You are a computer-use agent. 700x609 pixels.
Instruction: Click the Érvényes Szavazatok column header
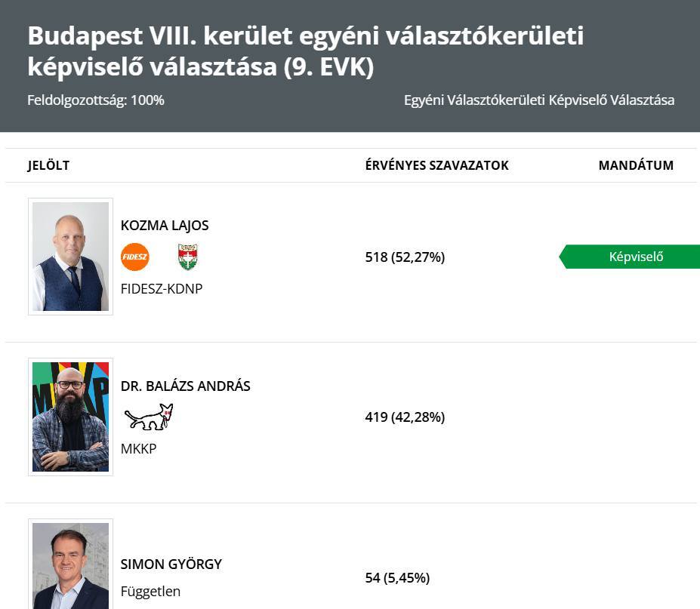tap(436, 165)
